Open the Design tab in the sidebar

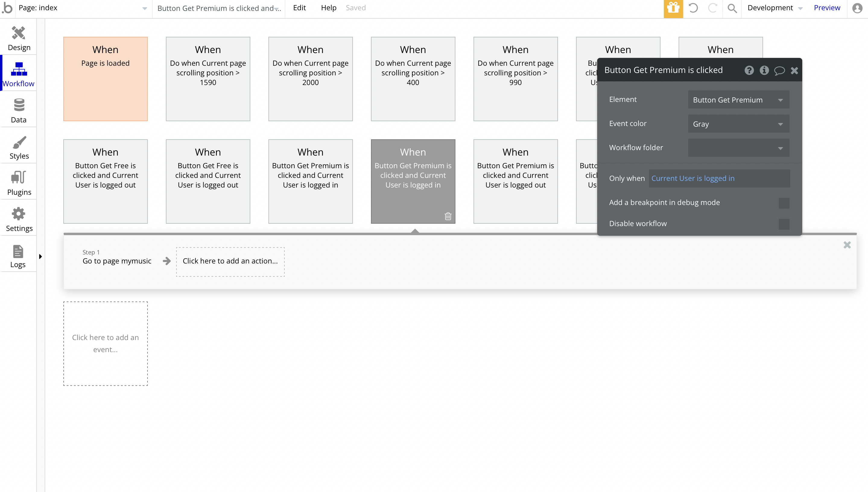click(x=19, y=38)
